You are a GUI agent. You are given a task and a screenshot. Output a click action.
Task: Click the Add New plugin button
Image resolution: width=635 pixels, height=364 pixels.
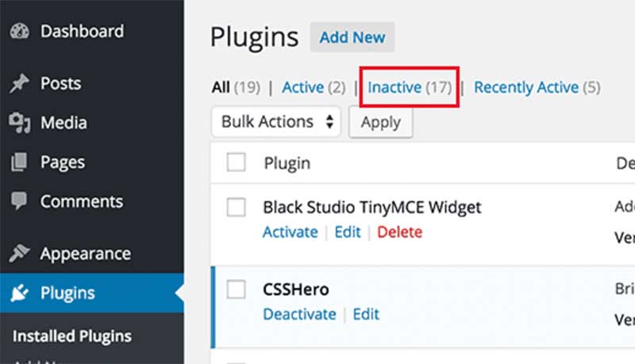(x=352, y=37)
